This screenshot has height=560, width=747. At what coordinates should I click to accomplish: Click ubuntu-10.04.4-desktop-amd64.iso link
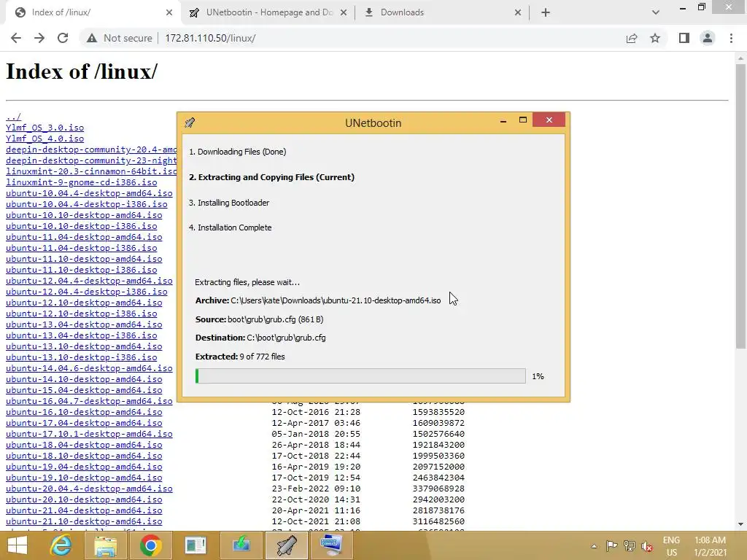[x=89, y=193]
